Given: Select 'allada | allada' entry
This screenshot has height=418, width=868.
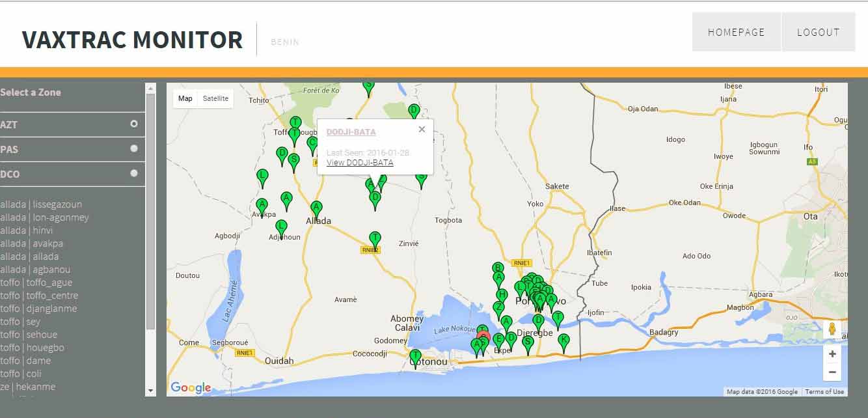Looking at the screenshot, I should click(29, 257).
